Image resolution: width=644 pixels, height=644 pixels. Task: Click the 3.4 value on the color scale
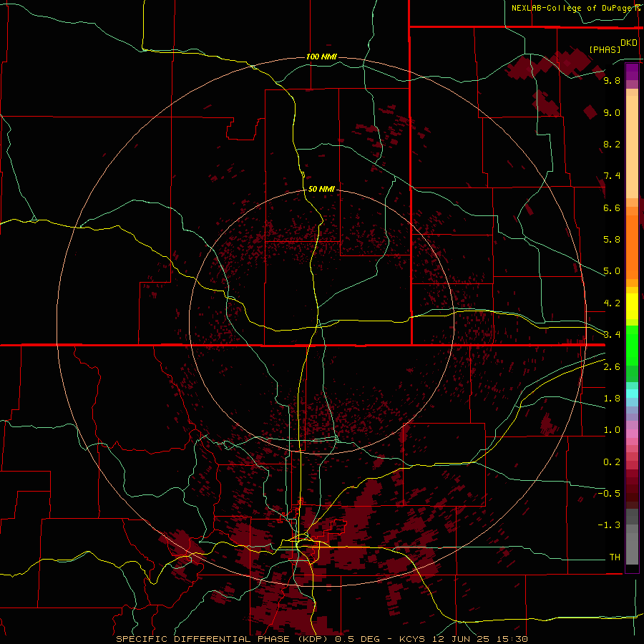[612, 335]
